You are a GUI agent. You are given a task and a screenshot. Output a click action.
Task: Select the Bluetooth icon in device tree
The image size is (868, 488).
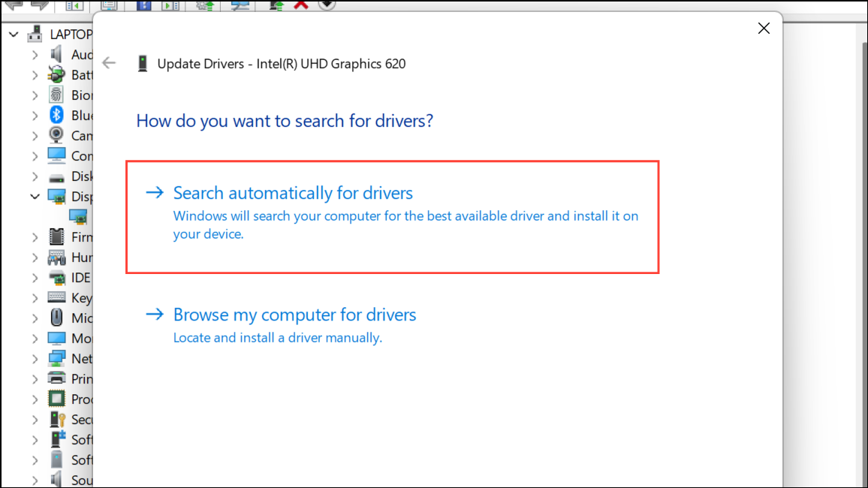(x=56, y=115)
